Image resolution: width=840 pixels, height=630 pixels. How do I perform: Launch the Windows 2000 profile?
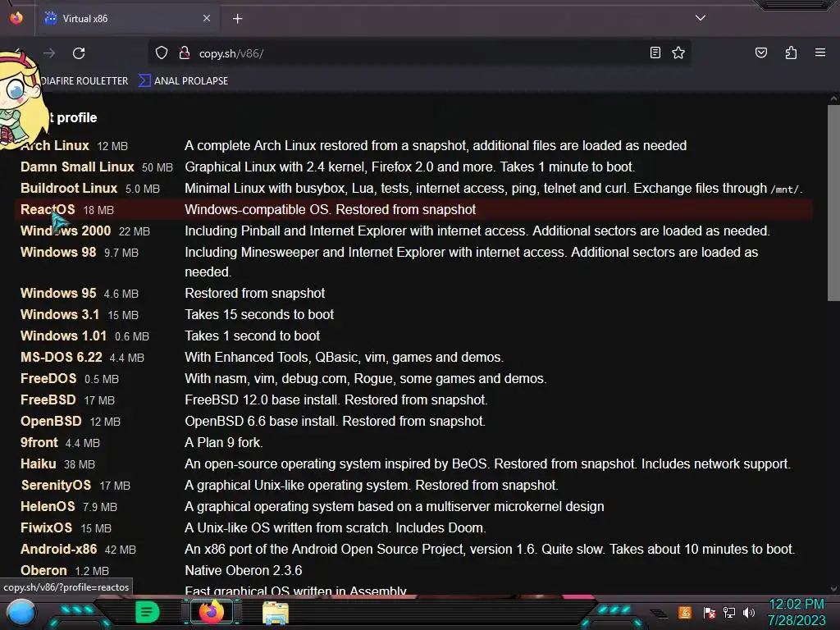point(66,231)
